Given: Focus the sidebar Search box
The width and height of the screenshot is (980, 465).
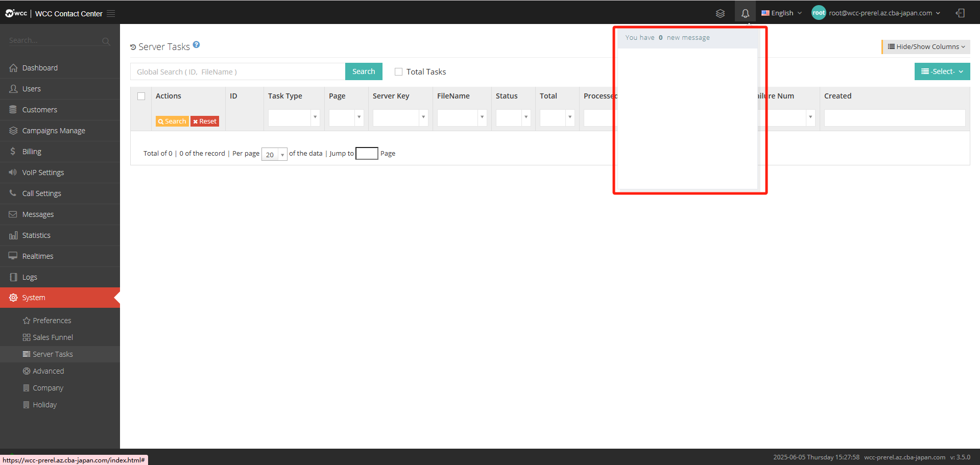Looking at the screenshot, I should click(x=54, y=41).
